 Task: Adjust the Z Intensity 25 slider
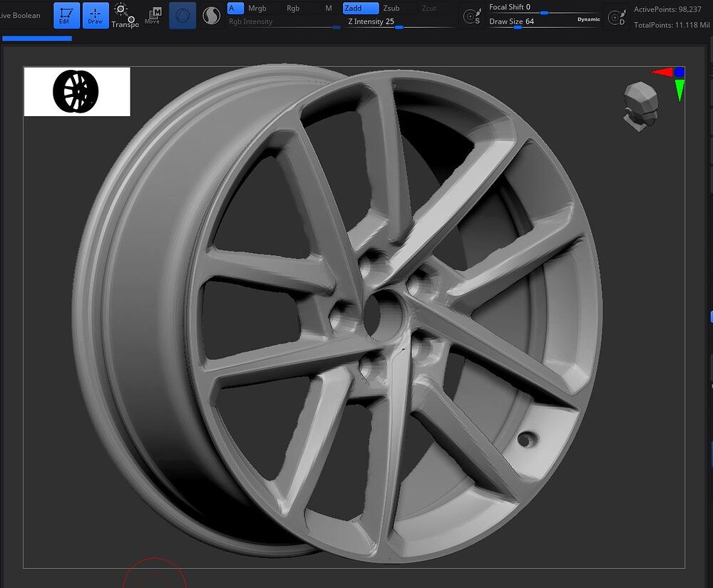399,22
